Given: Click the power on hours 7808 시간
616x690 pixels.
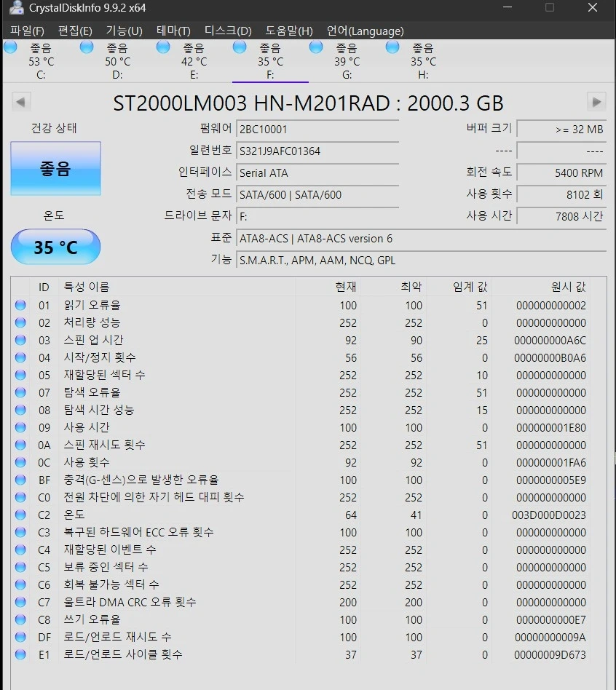Looking at the screenshot, I should pyautogui.click(x=561, y=216).
